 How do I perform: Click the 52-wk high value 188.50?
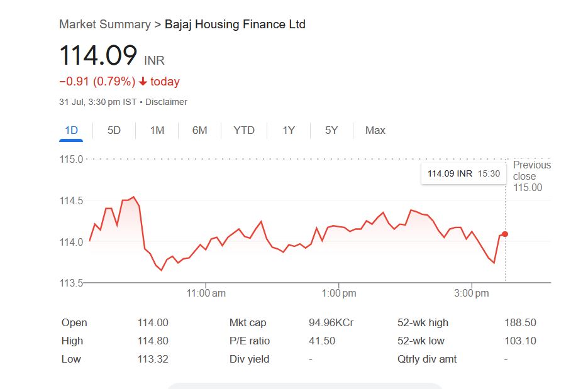click(x=520, y=322)
